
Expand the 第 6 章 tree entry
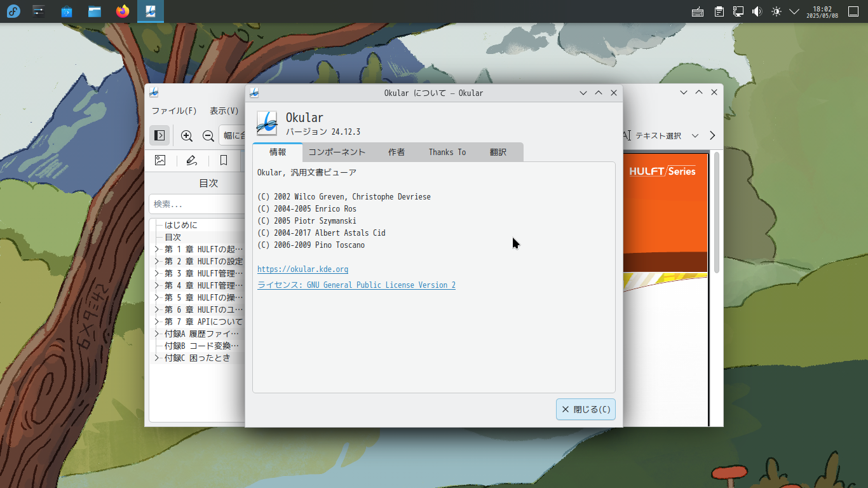pos(157,310)
